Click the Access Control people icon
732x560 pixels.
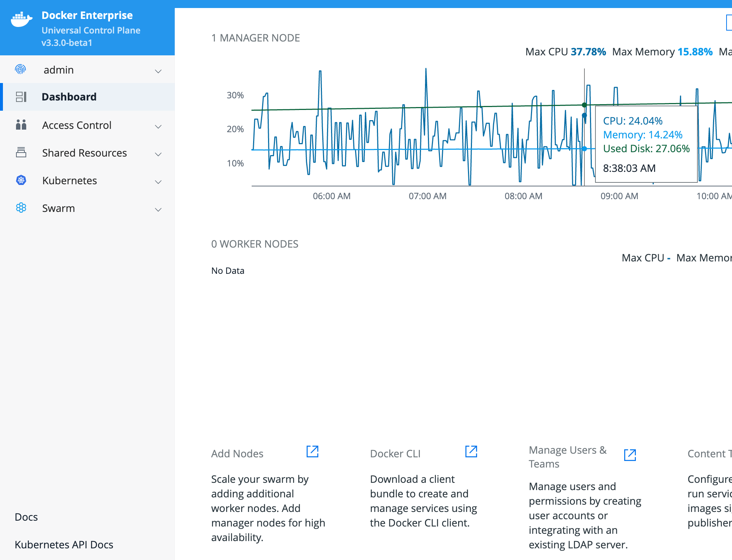point(21,125)
